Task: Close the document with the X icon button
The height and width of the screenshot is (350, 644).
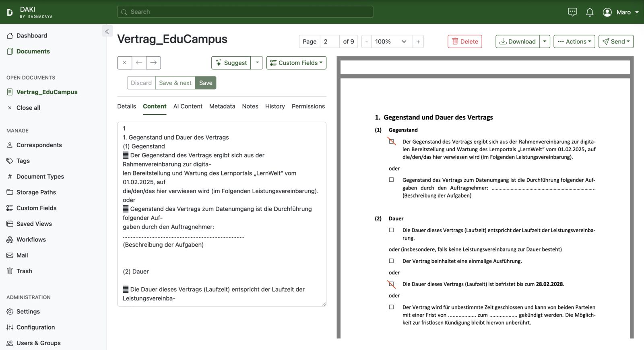Action: point(124,63)
